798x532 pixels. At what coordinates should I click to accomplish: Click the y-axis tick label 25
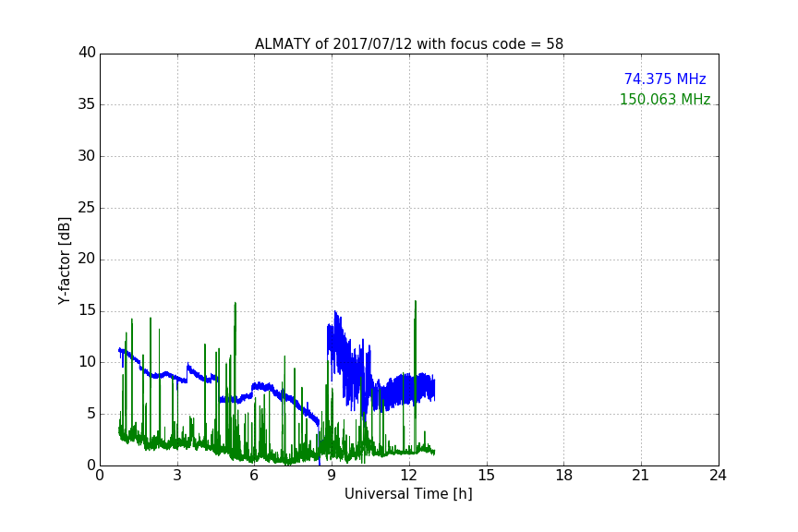87,208
